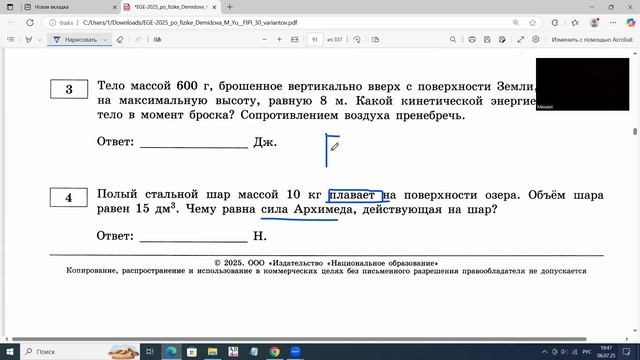Image resolution: width=640 pixels, height=360 pixels.
Task: Open the tab actions menu icon
Action: (10, 7)
